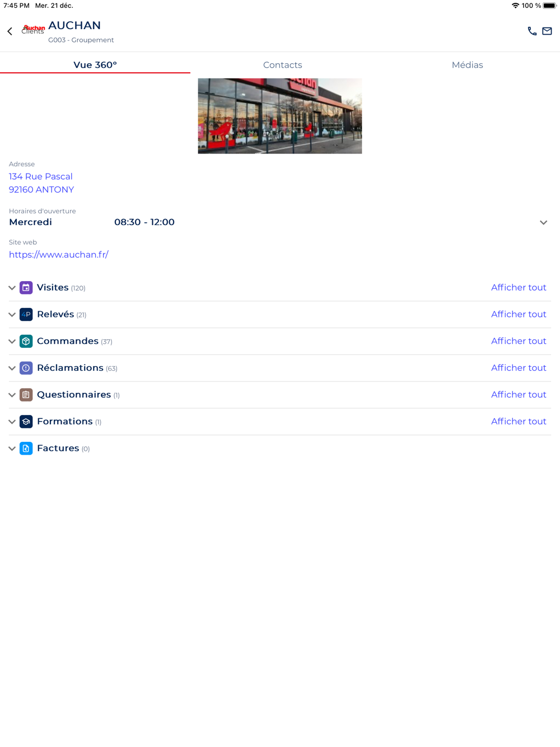The height and width of the screenshot is (747, 560).
Task: Switch to the Contacts tab
Action: click(283, 65)
